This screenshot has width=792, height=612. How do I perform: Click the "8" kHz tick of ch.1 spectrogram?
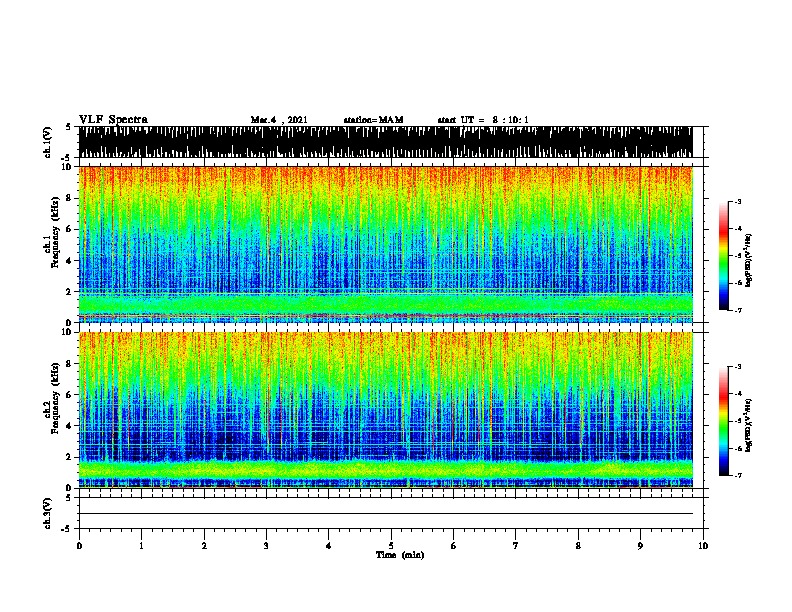click(x=70, y=198)
